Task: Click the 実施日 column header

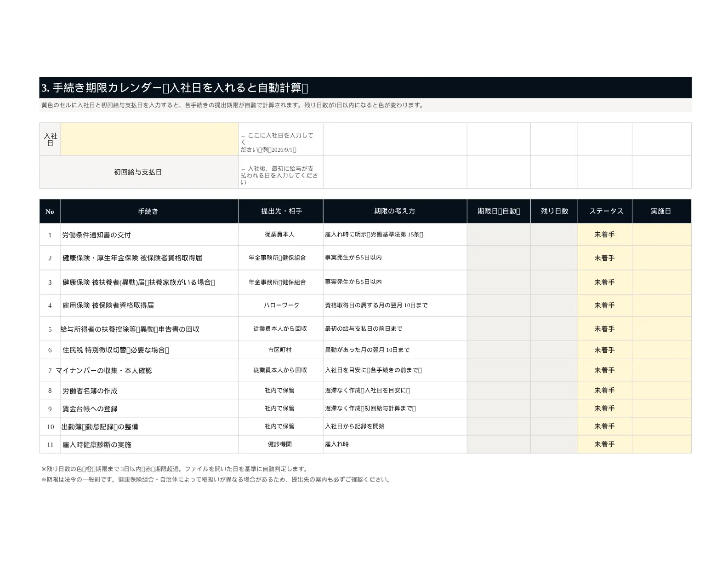Action: click(x=662, y=212)
